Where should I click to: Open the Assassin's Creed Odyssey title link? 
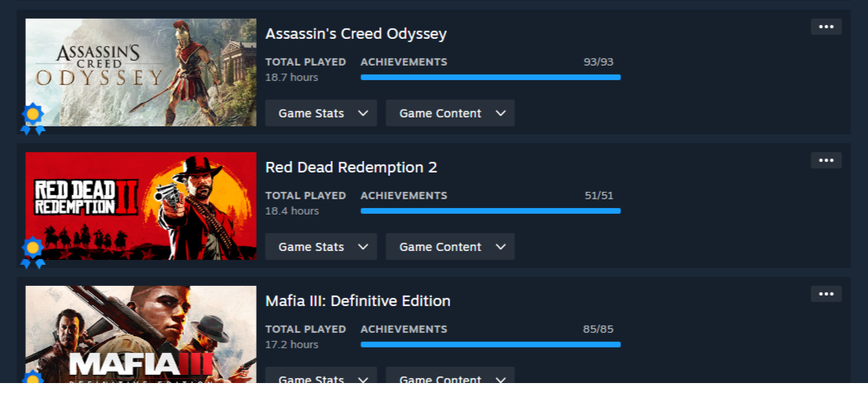[x=355, y=34]
